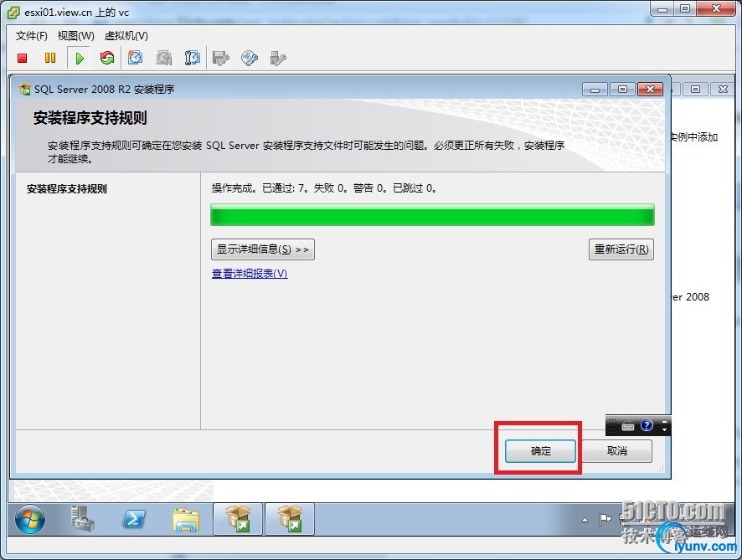Viewport: 742px width, 560px height.
Task: Click the status text 操作完成。已通过: 7
Action: point(259,188)
